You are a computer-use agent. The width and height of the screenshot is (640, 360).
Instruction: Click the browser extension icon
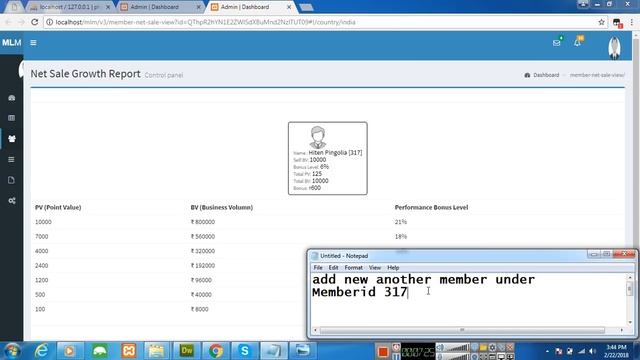pos(617,23)
